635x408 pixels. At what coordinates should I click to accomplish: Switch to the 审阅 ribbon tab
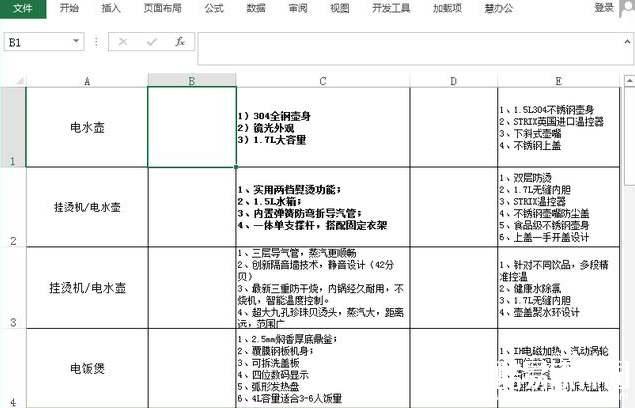point(298,8)
